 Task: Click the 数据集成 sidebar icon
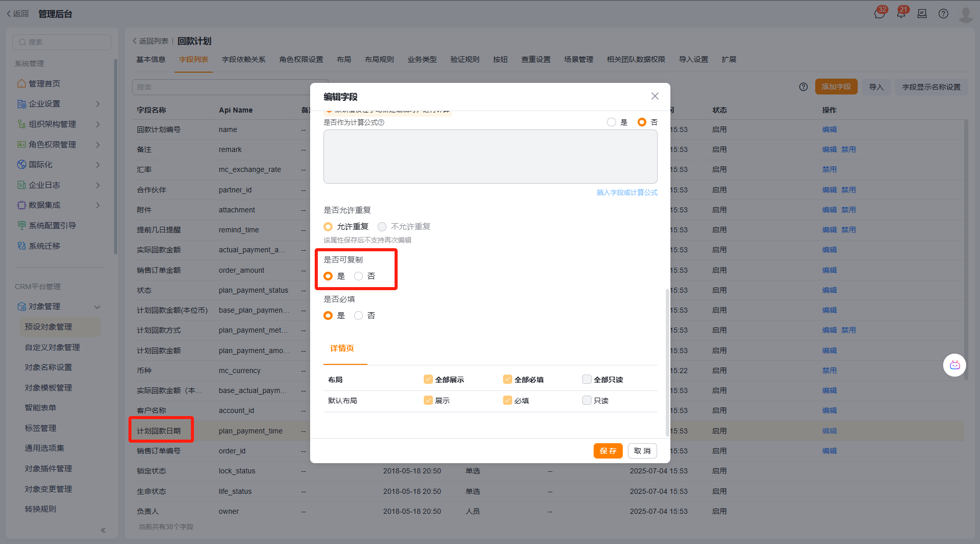[x=21, y=205]
